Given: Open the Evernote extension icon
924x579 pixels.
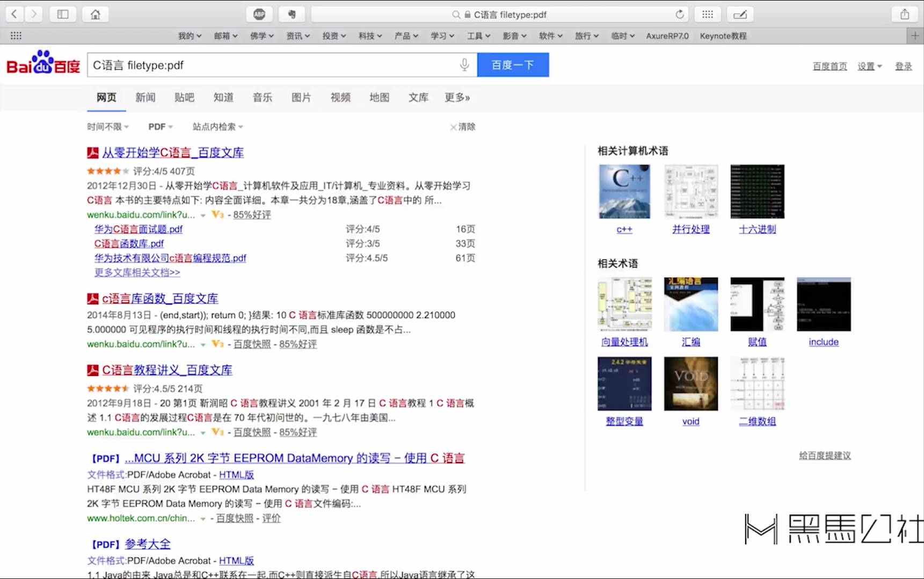Looking at the screenshot, I should (x=292, y=15).
